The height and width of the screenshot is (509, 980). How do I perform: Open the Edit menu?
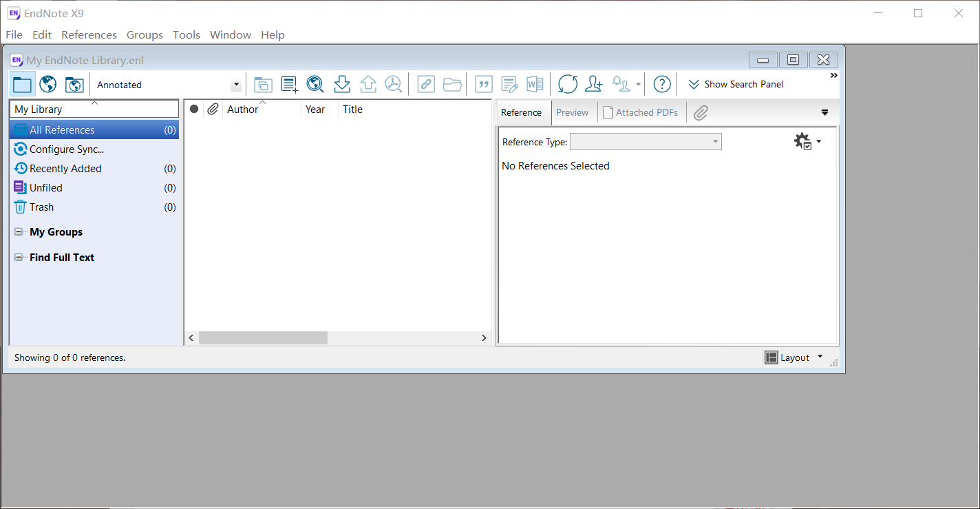pos(42,34)
